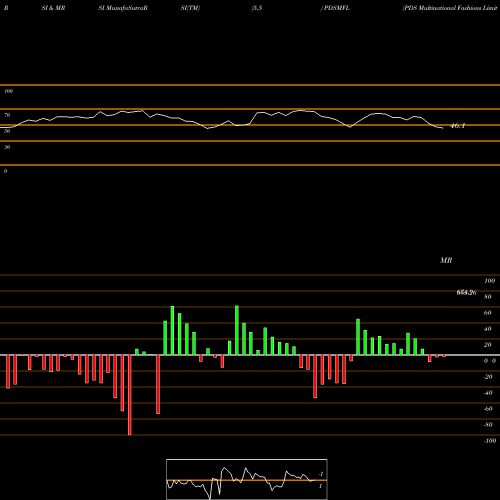Image resolution: width=500 pixels, height=500 pixels.
Task: Click the -20 label on MR axis
Action: click(x=488, y=377)
